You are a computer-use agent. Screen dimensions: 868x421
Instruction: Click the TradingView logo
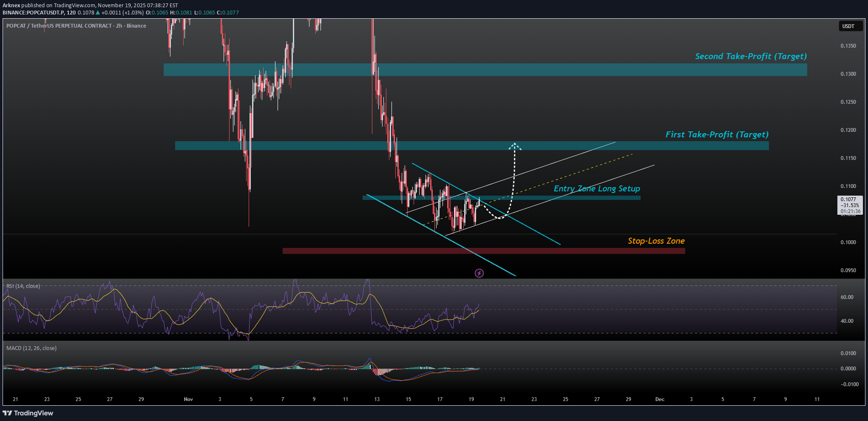(x=28, y=413)
